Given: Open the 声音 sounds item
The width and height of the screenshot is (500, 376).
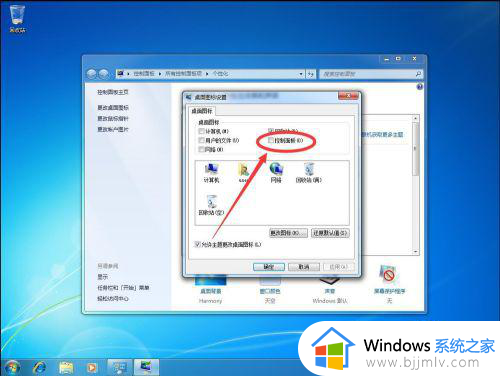Looking at the screenshot, I should pyautogui.click(x=330, y=289).
